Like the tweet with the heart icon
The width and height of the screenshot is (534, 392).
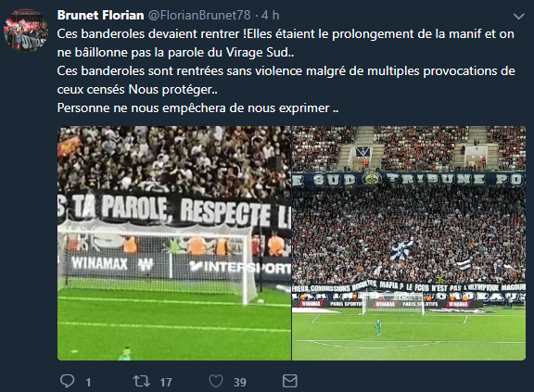pos(216,381)
